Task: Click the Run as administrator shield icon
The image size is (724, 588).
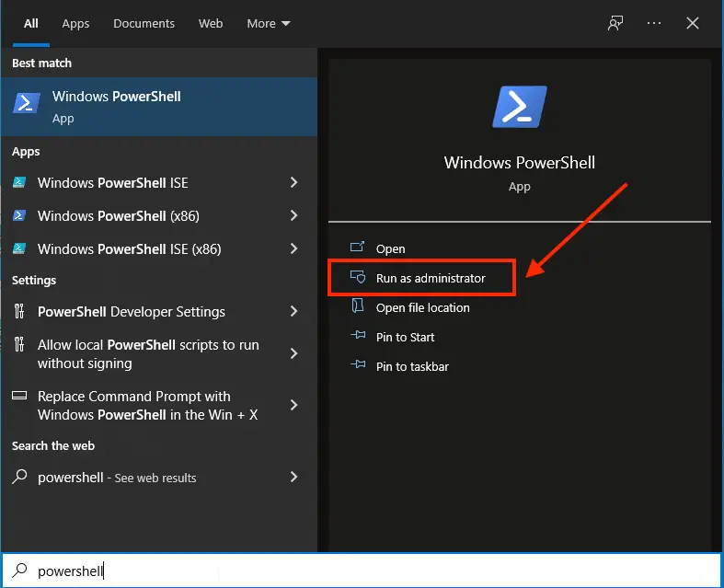Action: pyautogui.click(x=358, y=278)
